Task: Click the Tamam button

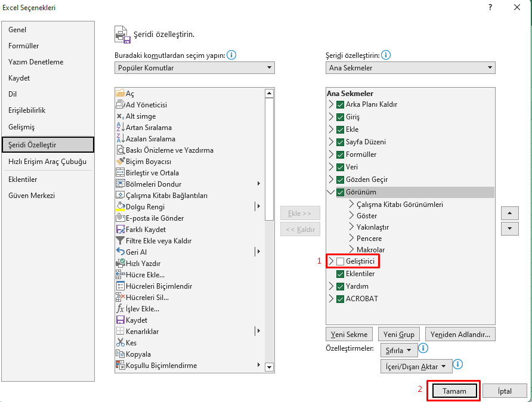Action: click(x=454, y=391)
